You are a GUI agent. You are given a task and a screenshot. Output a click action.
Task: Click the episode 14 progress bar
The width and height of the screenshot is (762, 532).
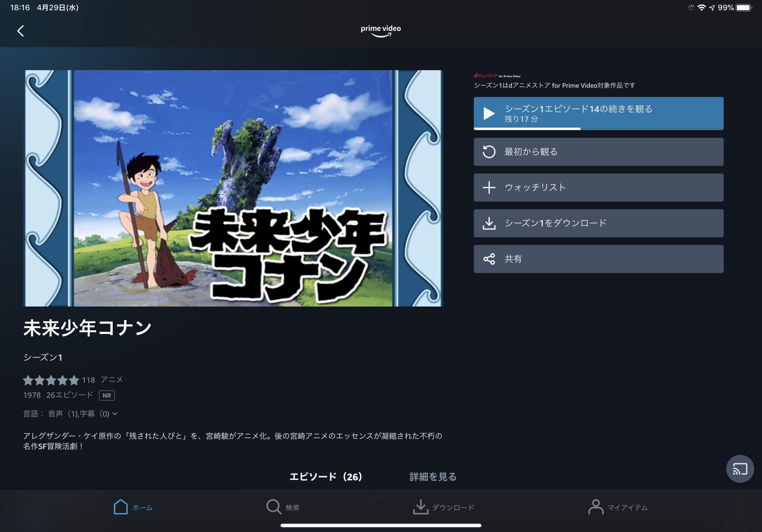(598, 129)
